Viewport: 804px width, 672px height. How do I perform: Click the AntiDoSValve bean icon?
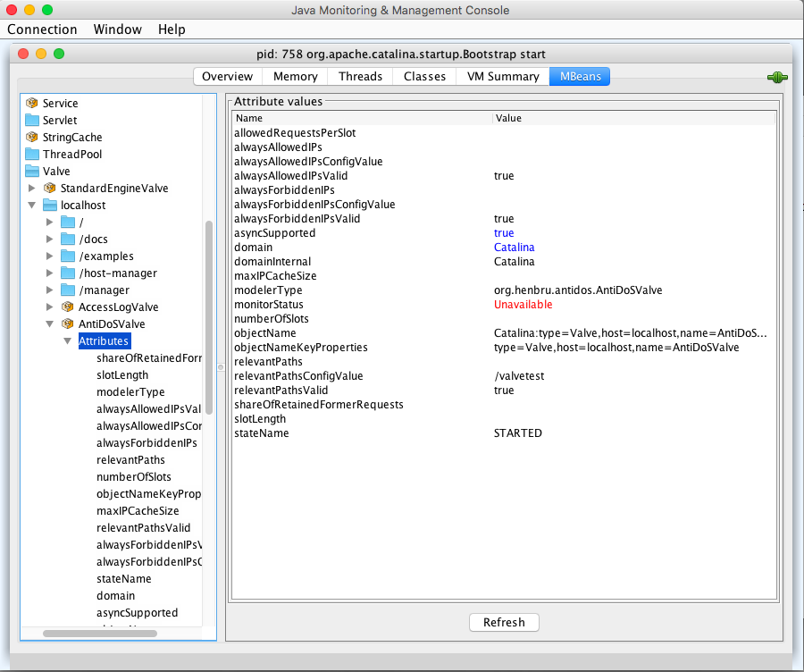[67, 323]
